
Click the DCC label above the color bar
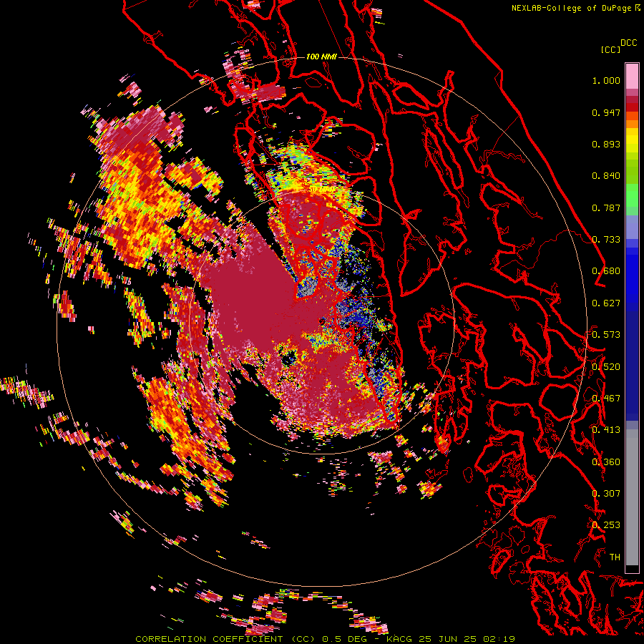pos(628,43)
